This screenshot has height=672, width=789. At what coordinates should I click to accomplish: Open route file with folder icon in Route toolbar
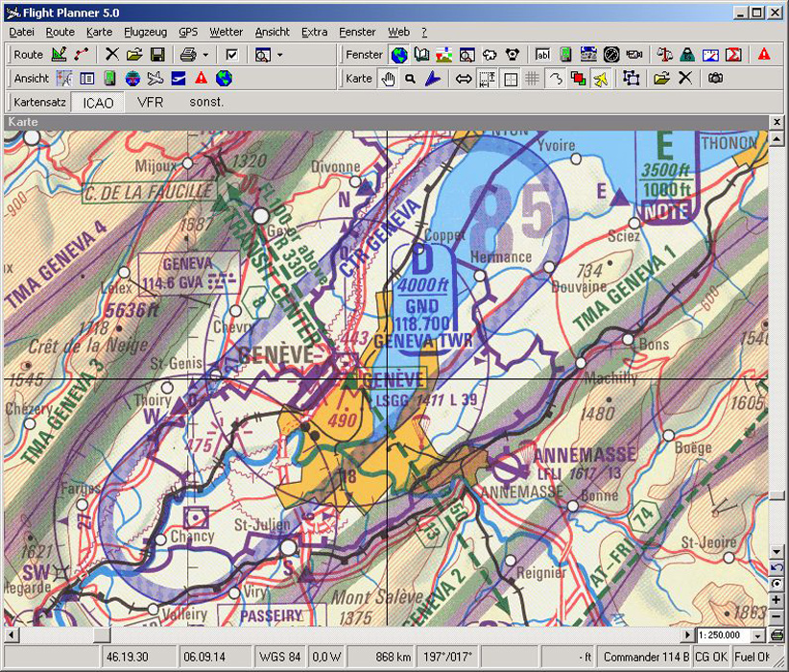[x=134, y=55]
